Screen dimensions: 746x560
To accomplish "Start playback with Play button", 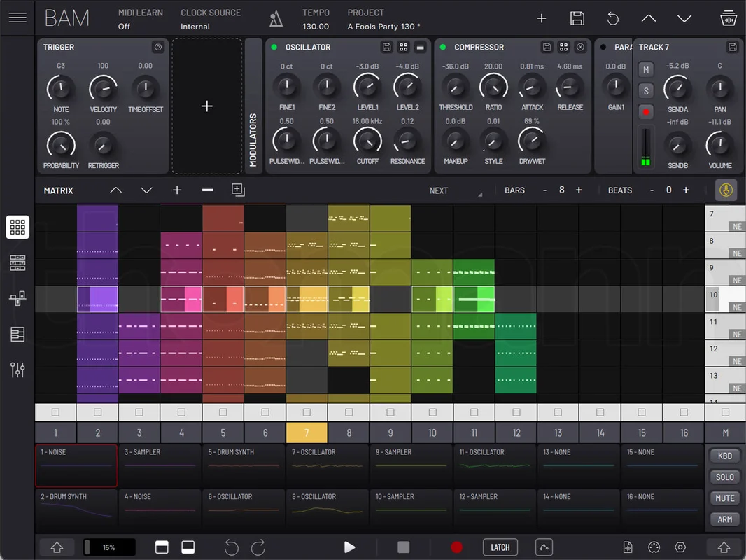I will 350,547.
